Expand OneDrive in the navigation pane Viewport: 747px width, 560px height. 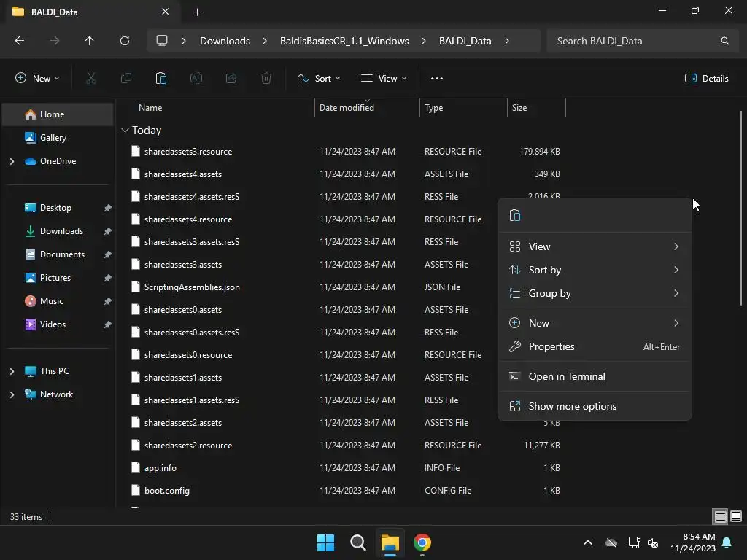tap(12, 161)
